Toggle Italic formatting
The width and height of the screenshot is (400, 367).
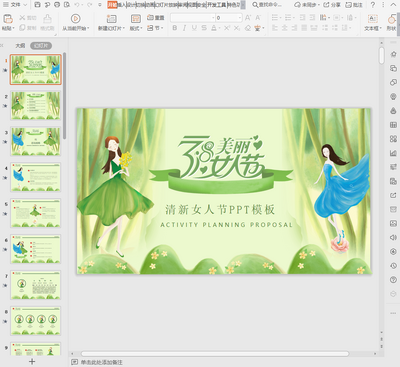[x=184, y=28]
